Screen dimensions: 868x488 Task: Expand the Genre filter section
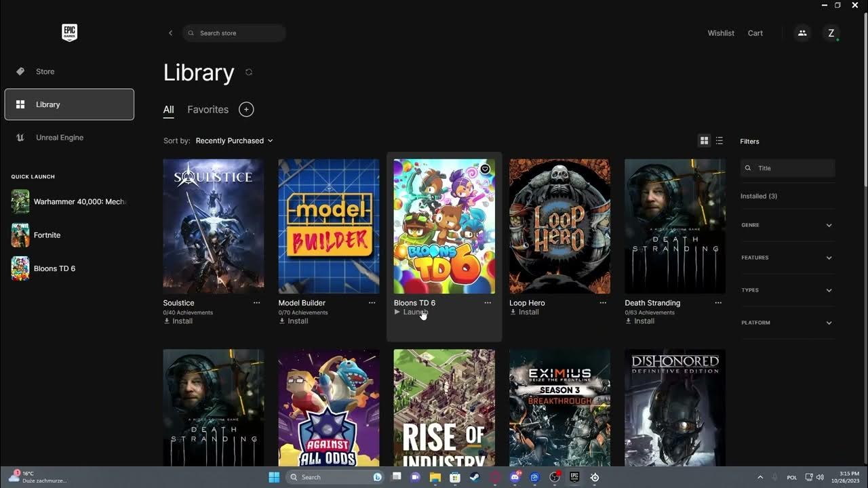787,225
